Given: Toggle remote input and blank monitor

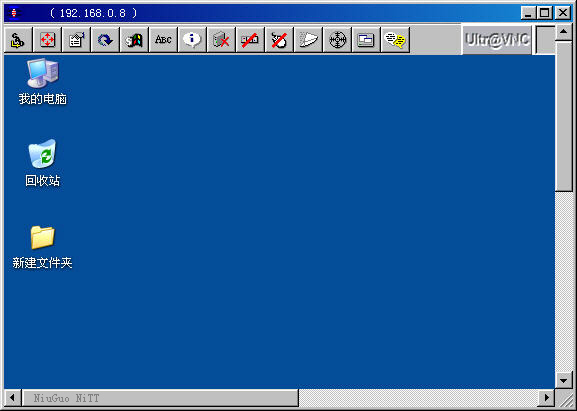Looking at the screenshot, I should pos(279,39).
